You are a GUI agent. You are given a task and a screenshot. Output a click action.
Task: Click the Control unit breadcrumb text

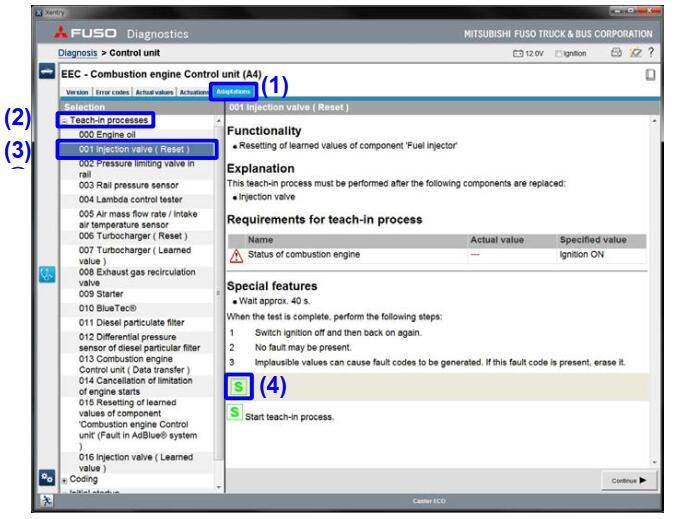134,53
